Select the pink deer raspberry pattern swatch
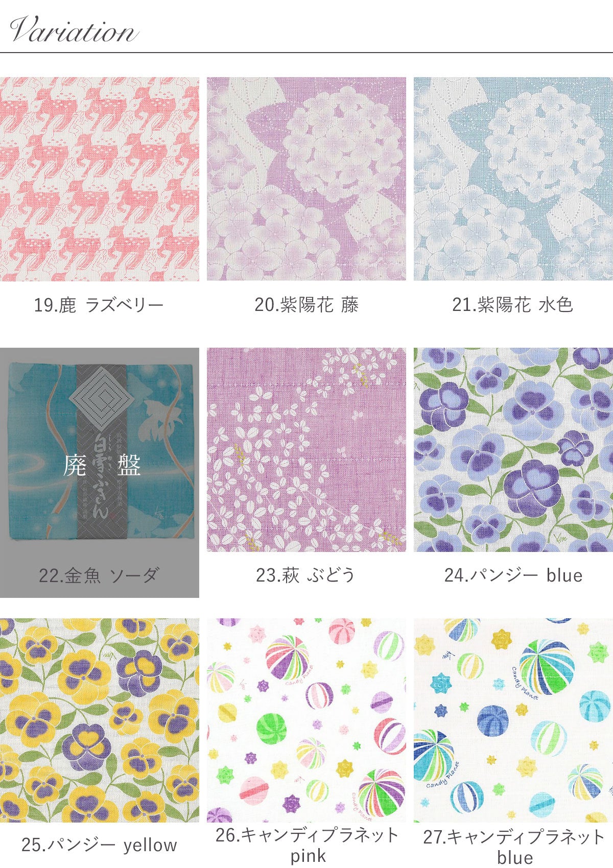This screenshot has height=868, width=613. tap(100, 179)
